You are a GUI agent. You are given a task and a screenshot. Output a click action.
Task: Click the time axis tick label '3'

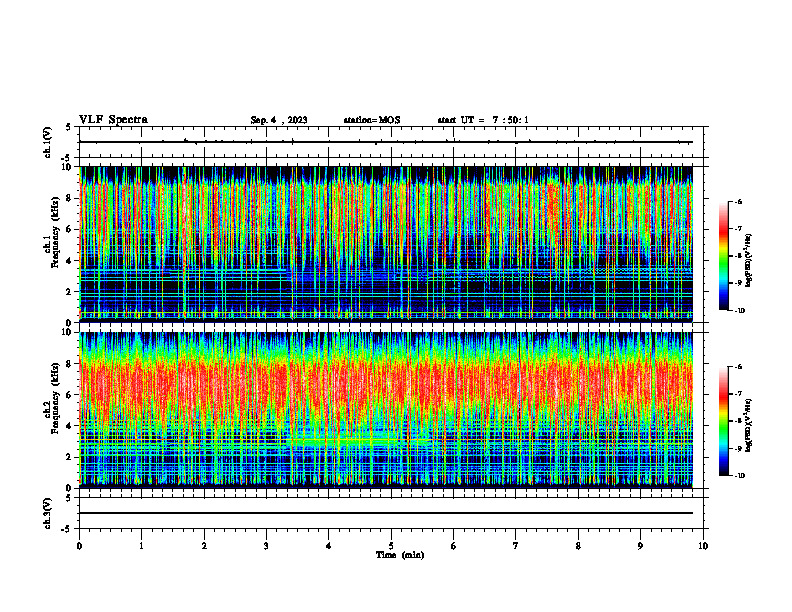tap(266, 546)
